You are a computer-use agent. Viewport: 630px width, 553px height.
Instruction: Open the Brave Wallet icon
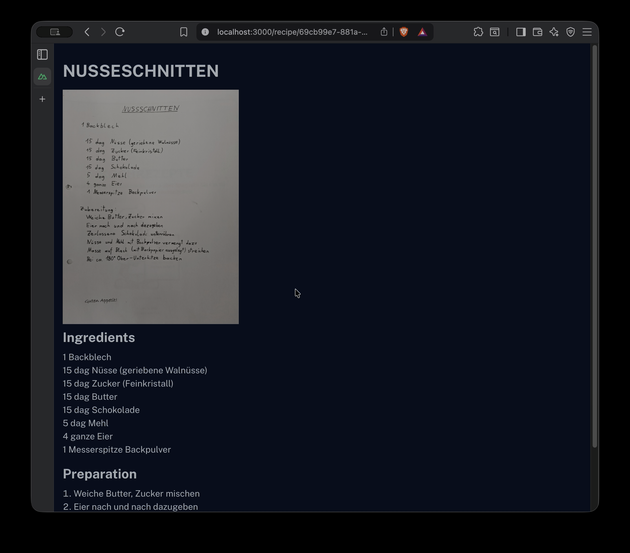tap(537, 32)
